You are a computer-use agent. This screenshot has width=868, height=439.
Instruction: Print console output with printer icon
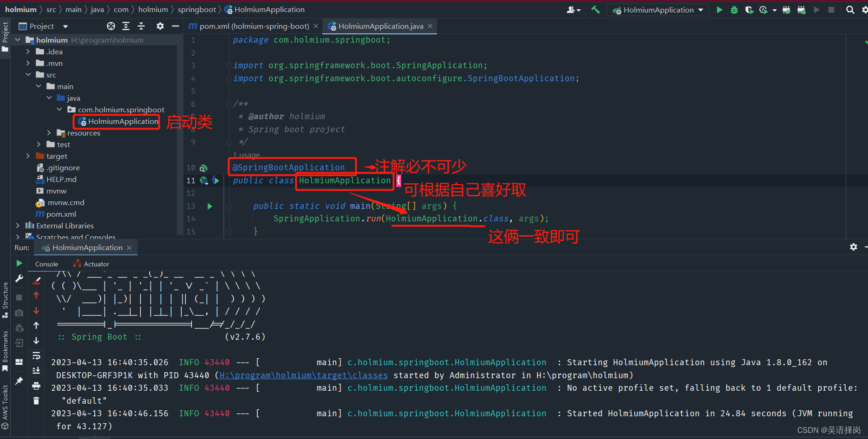coord(36,386)
